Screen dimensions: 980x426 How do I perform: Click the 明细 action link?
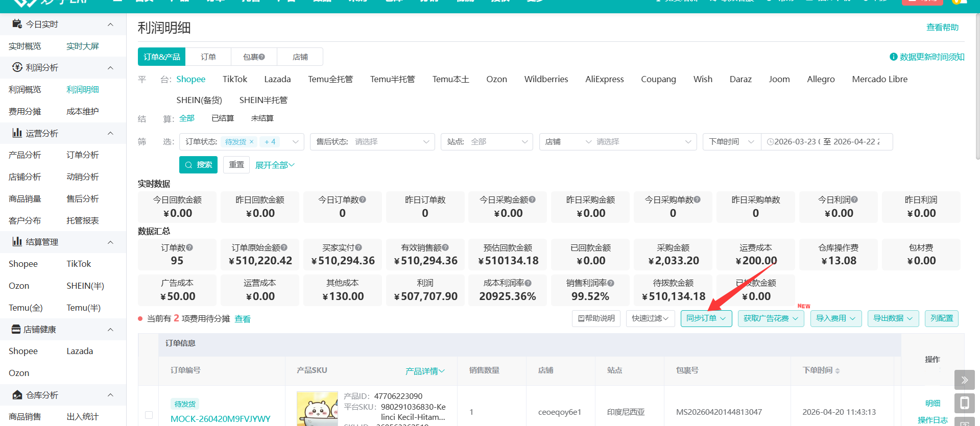(933, 403)
